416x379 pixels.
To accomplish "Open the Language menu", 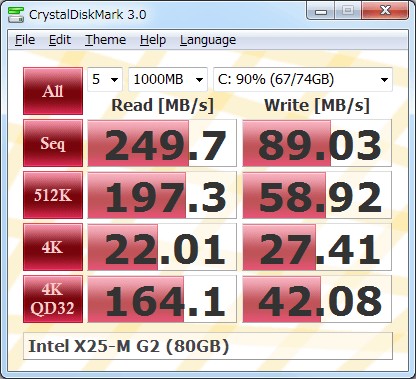I will pyautogui.click(x=208, y=40).
